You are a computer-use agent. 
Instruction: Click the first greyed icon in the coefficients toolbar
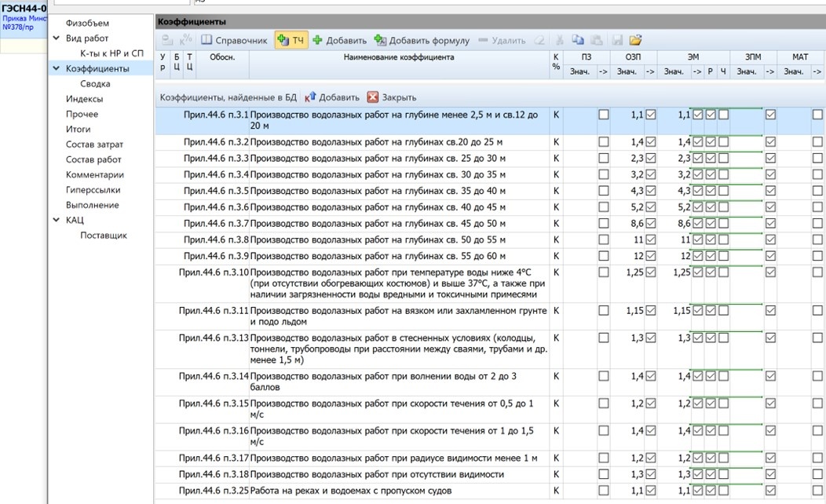pyautogui.click(x=167, y=40)
